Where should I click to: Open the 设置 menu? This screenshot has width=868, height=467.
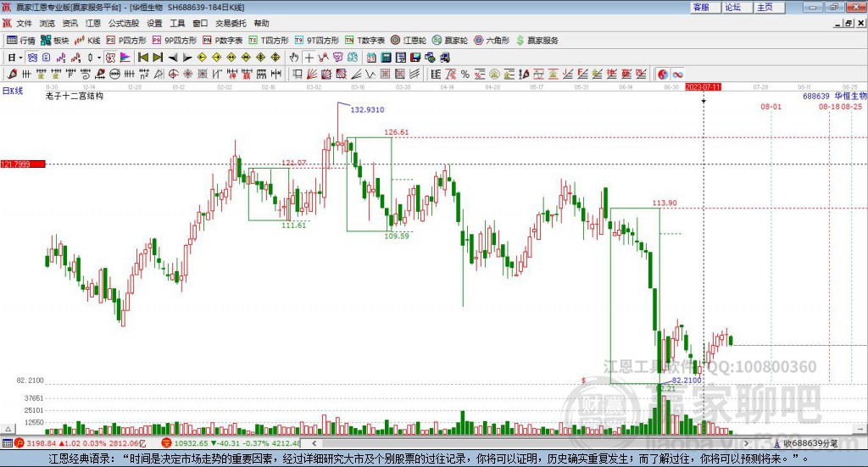point(154,23)
